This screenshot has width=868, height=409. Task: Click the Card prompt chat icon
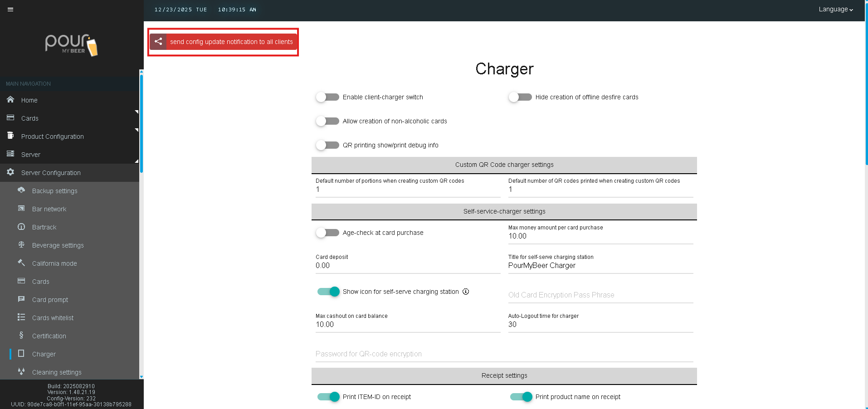click(21, 299)
